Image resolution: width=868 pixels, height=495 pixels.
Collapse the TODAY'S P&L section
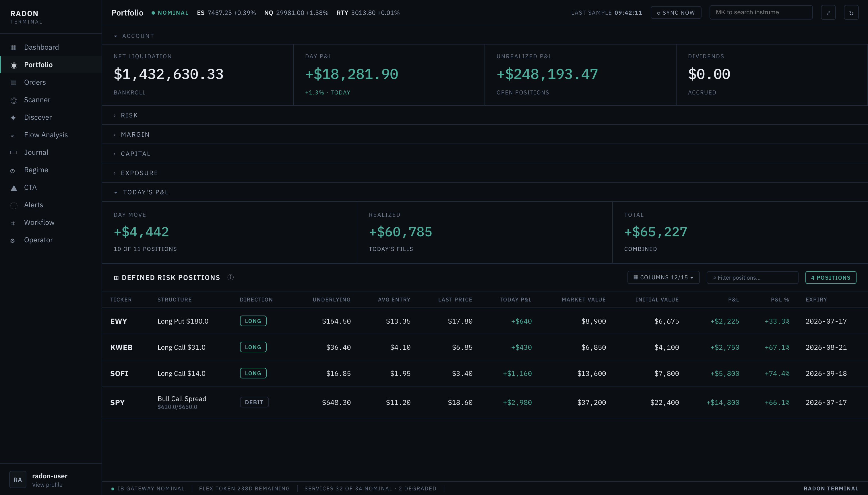point(141,192)
